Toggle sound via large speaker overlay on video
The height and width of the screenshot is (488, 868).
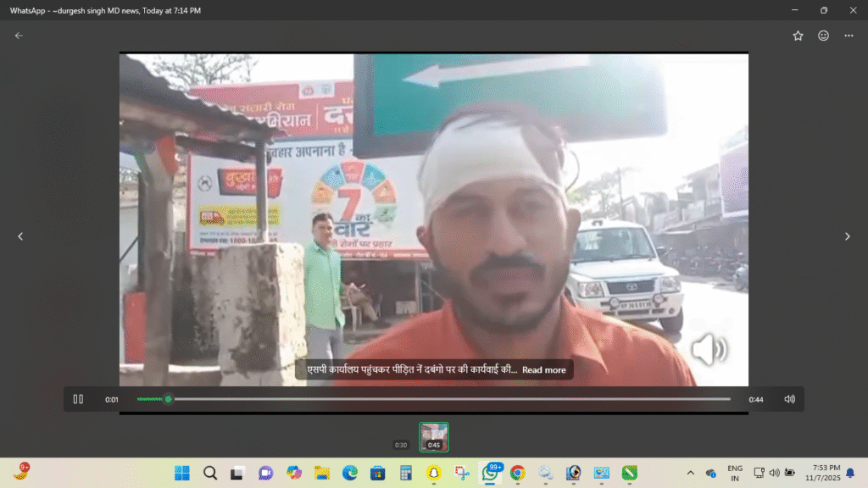pos(709,348)
